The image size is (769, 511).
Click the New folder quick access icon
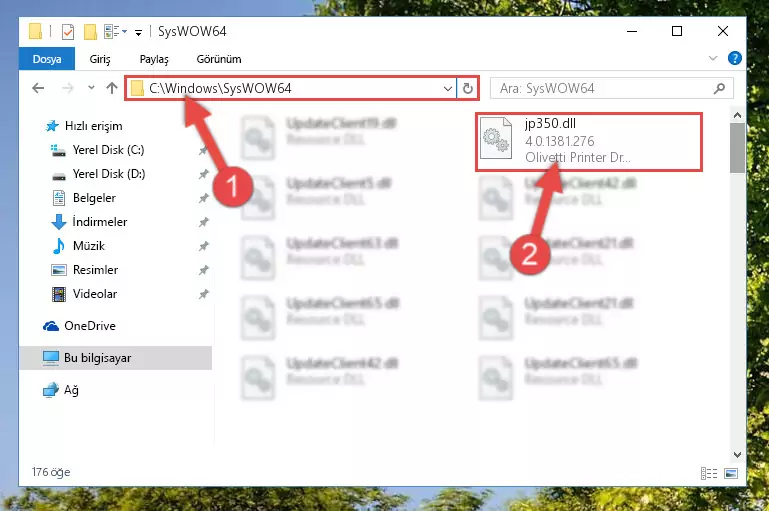coord(90,32)
